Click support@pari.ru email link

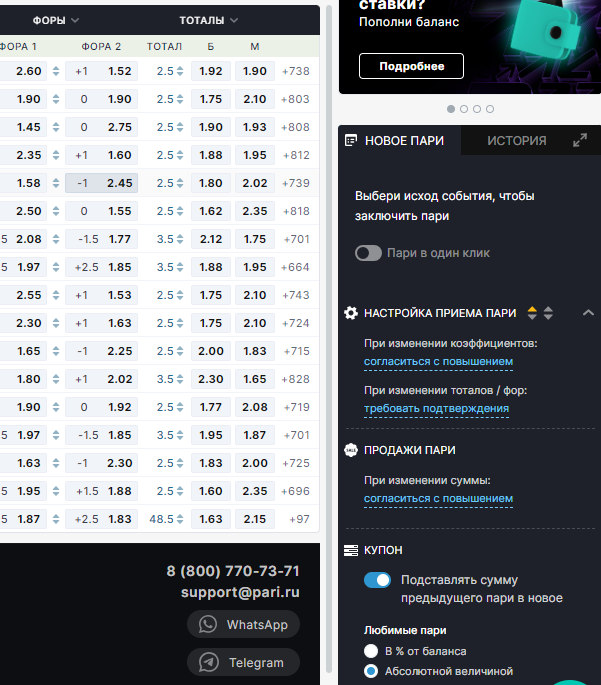point(240,592)
